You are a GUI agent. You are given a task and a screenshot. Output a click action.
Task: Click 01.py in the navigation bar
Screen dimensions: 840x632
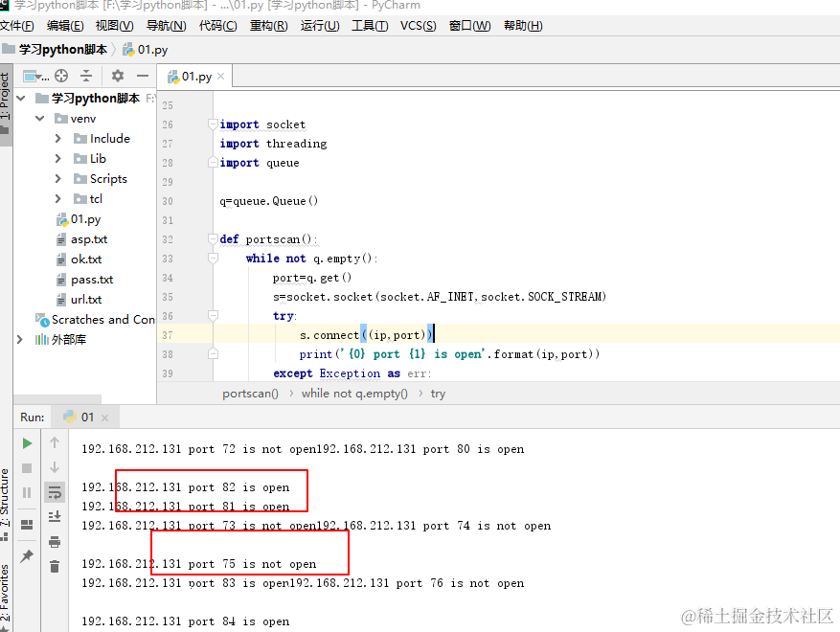coord(146,50)
